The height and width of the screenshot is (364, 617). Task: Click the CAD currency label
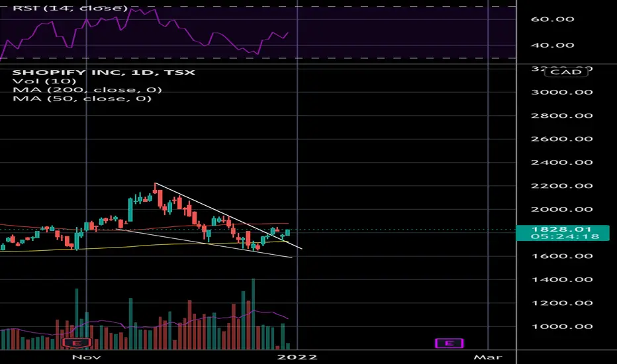566,71
